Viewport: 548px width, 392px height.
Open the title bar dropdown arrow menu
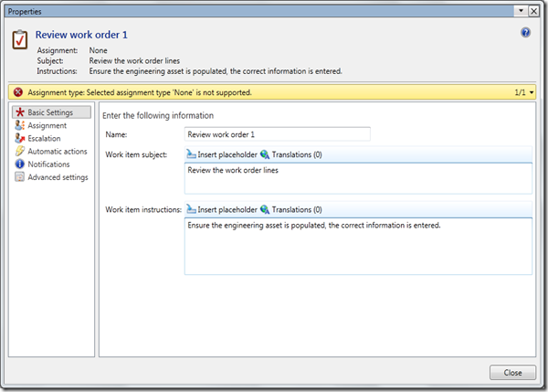(521, 11)
